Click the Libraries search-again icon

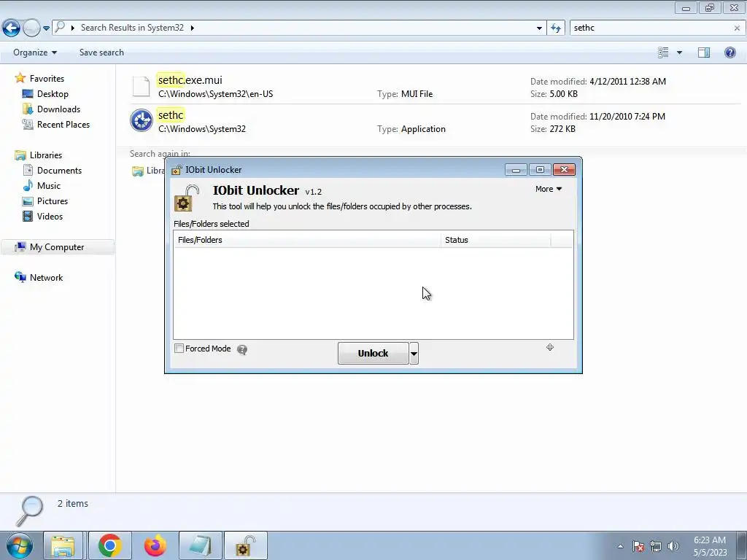[138, 171]
